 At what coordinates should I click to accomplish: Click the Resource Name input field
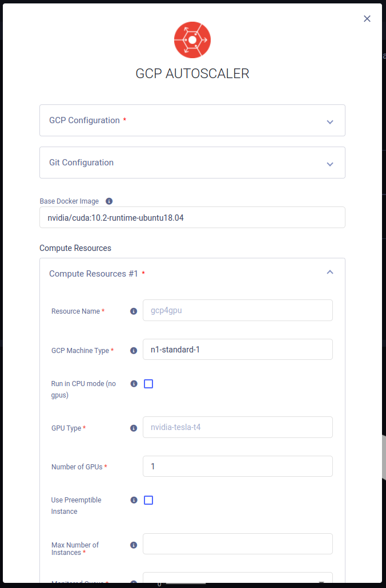[238, 310]
